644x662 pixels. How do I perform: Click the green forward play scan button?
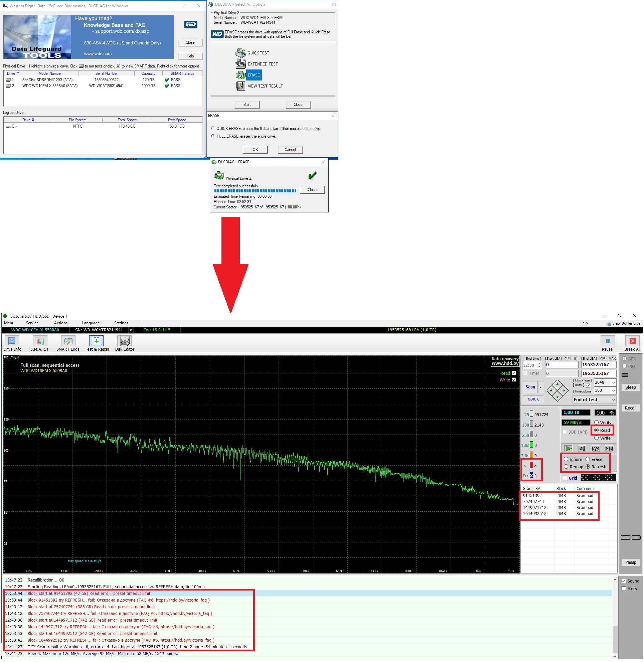[568, 449]
